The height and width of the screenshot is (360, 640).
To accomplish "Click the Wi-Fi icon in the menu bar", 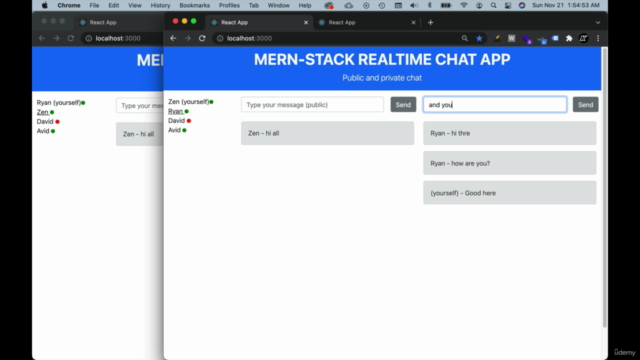I will tap(464, 5).
